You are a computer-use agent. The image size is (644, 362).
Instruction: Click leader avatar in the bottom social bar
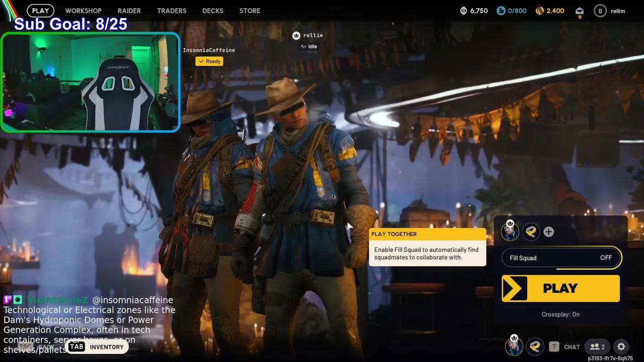click(x=514, y=346)
